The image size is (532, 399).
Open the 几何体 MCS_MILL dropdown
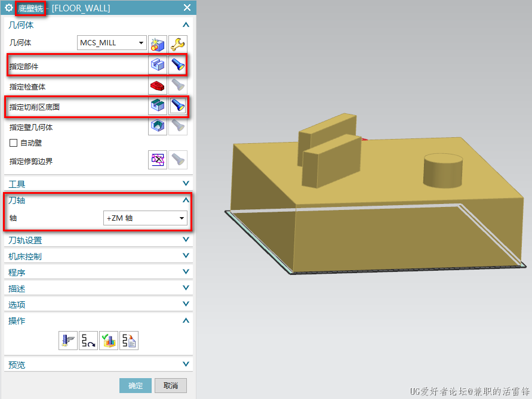click(112, 43)
